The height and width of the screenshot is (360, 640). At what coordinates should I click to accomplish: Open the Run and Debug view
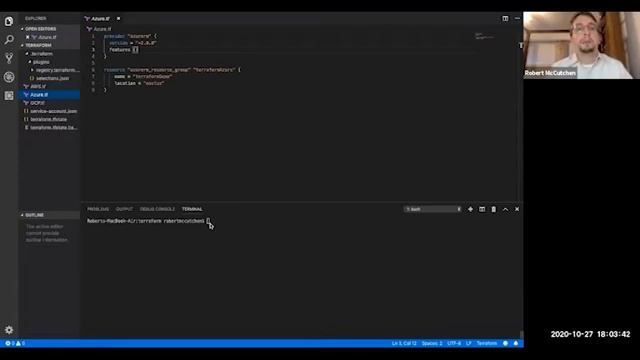pos(9,77)
